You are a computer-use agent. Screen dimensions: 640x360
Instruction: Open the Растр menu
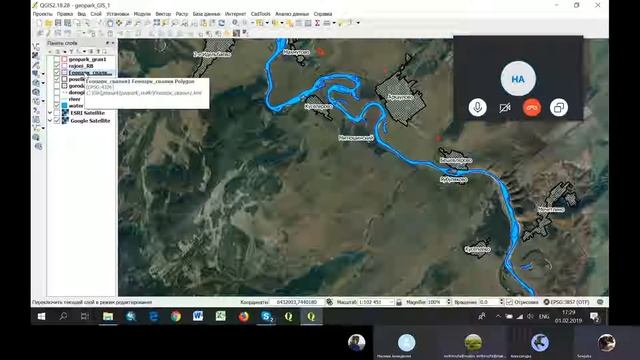tap(182, 14)
